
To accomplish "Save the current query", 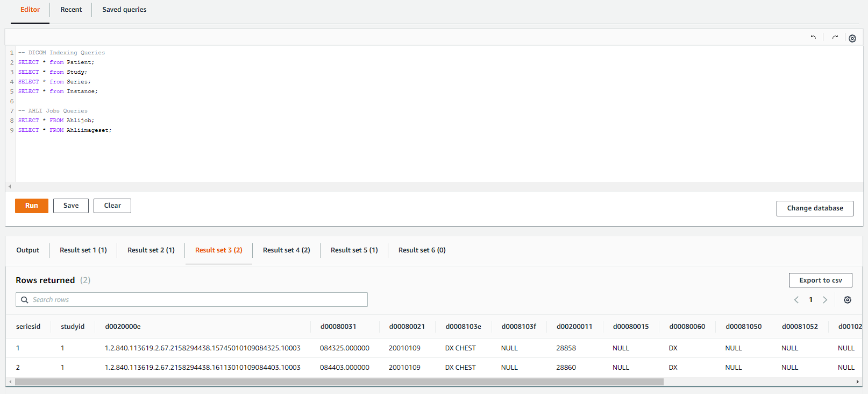I will pyautogui.click(x=71, y=206).
